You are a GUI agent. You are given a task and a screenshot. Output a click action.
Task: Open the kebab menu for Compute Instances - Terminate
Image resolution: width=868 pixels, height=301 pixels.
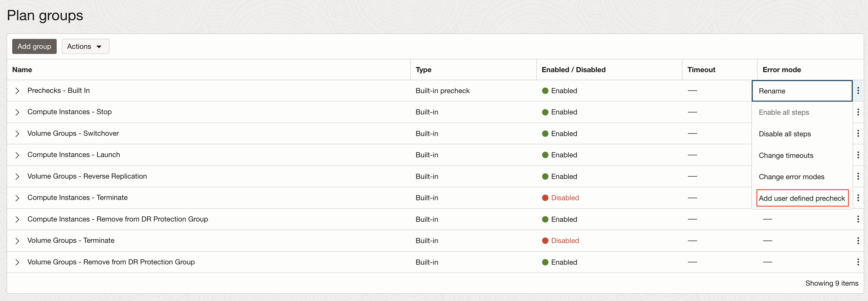click(x=858, y=198)
